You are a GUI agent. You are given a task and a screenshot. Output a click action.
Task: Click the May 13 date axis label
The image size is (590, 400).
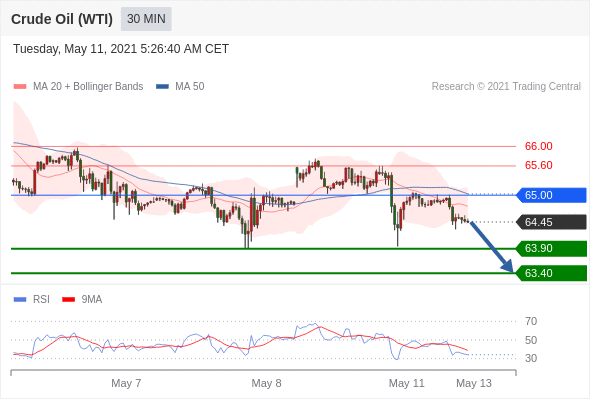click(x=474, y=383)
